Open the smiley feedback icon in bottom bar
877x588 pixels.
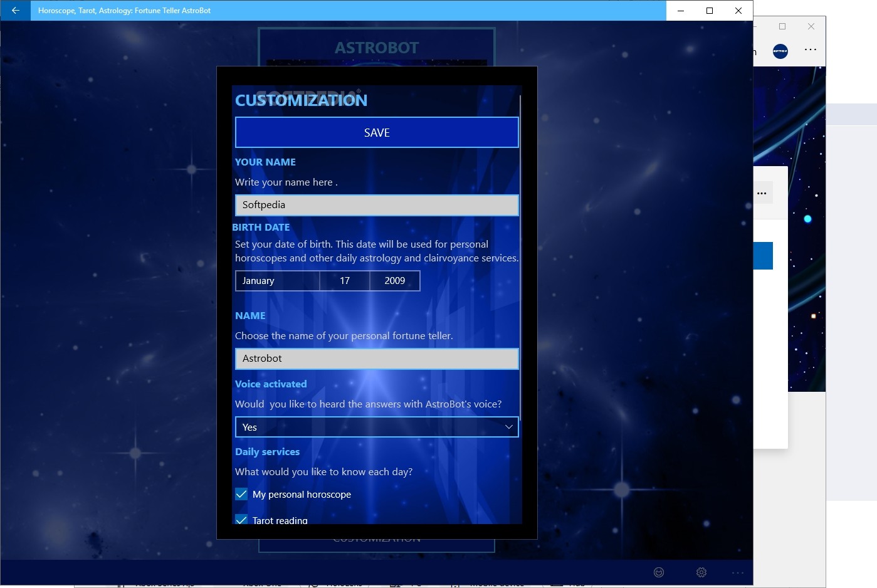[x=659, y=572]
